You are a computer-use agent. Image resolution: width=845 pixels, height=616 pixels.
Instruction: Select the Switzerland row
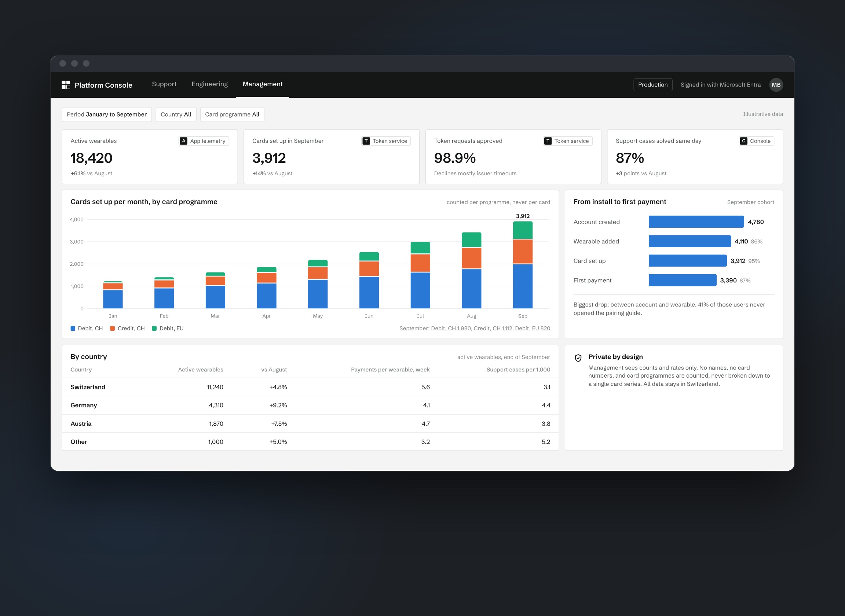coord(310,387)
